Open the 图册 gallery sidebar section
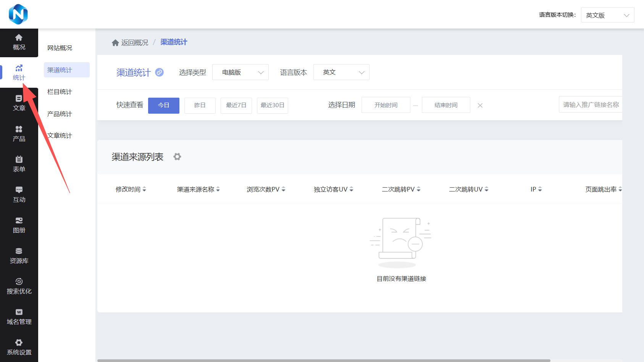The width and height of the screenshot is (644, 362). [x=19, y=225]
